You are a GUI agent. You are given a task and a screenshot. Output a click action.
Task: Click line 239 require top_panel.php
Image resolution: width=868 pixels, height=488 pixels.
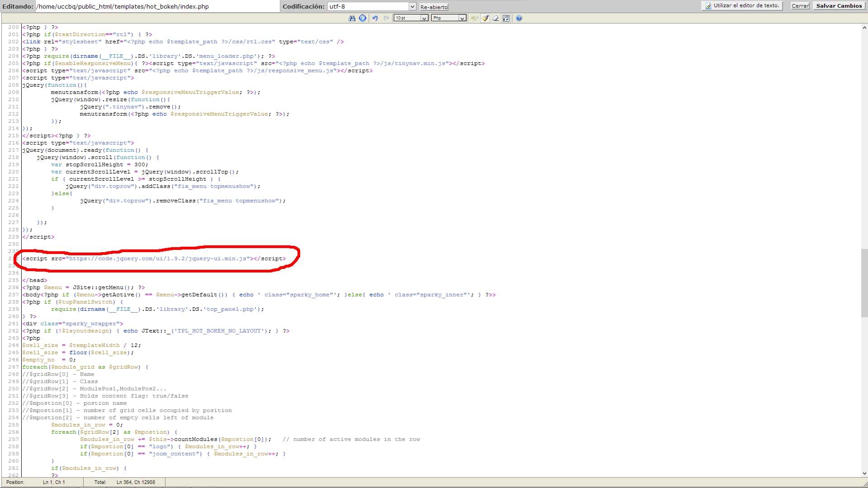(157, 309)
